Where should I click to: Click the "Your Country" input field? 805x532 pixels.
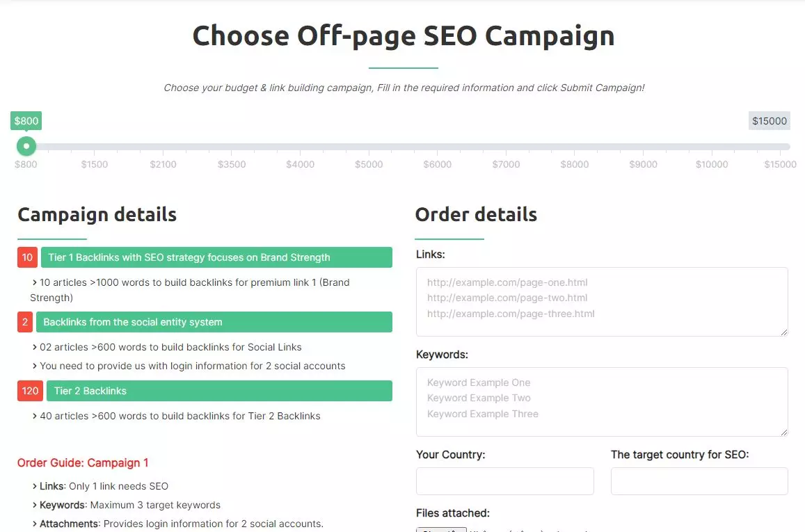504,481
